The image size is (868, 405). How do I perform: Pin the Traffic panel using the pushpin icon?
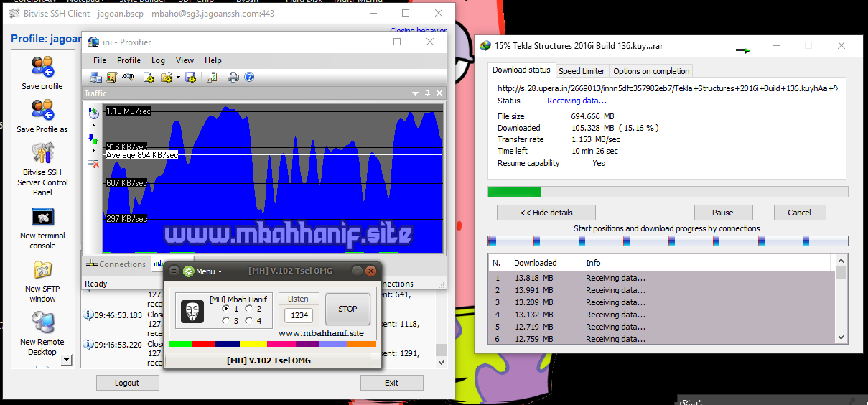(x=428, y=93)
